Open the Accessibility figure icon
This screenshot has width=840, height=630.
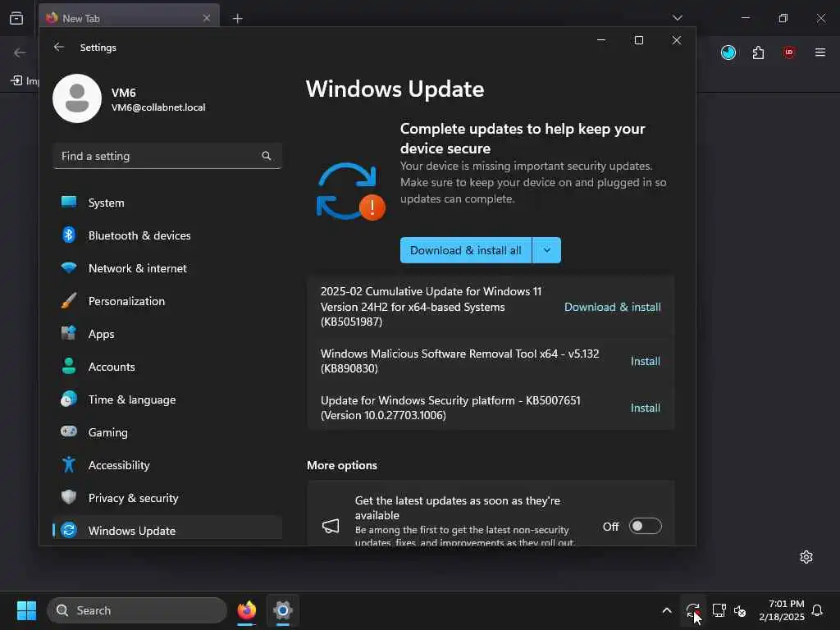(69, 464)
